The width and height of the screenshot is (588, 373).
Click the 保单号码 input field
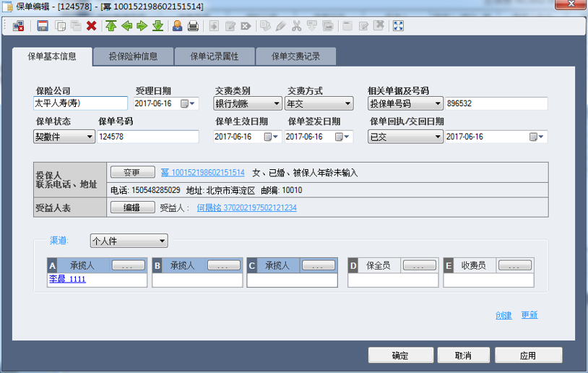tap(147, 137)
